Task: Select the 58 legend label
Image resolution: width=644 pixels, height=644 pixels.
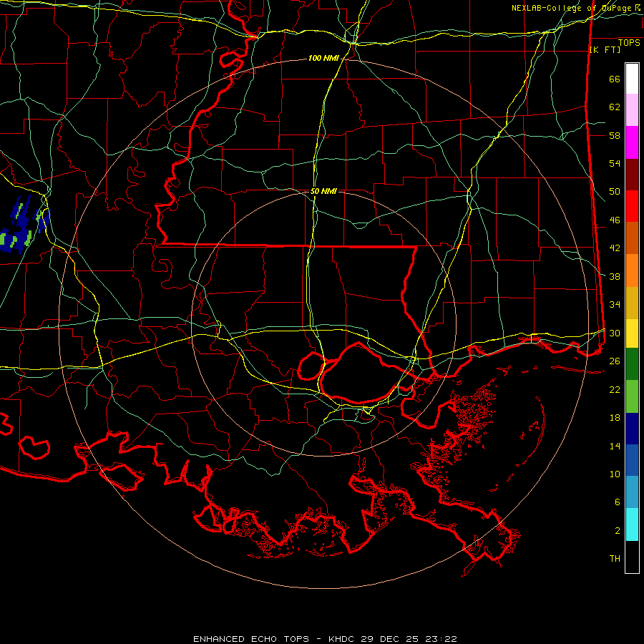Action: tap(615, 135)
